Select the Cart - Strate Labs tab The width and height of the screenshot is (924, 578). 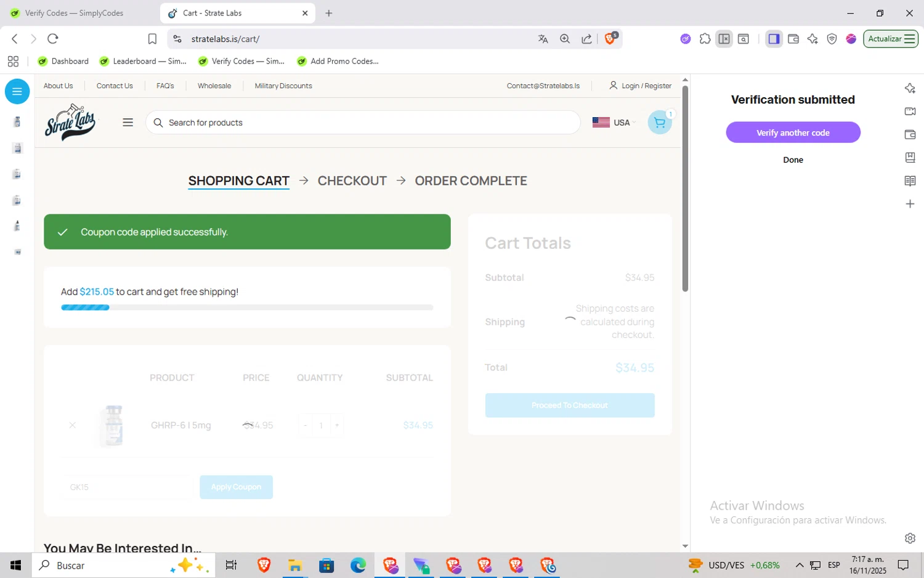click(237, 13)
